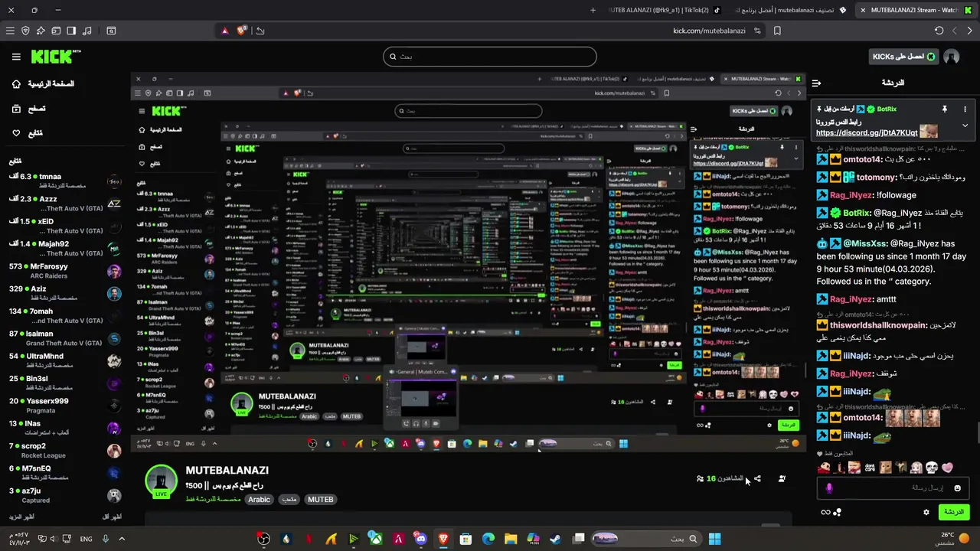This screenshot has height=551, width=980.
Task: Expand show more followed channels
Action: coord(21,517)
